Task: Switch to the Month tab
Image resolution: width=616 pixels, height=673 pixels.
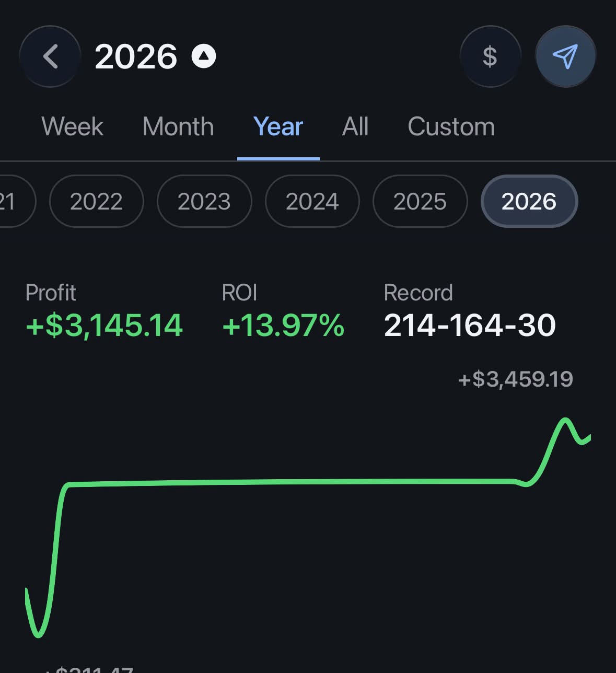Action: click(x=178, y=126)
